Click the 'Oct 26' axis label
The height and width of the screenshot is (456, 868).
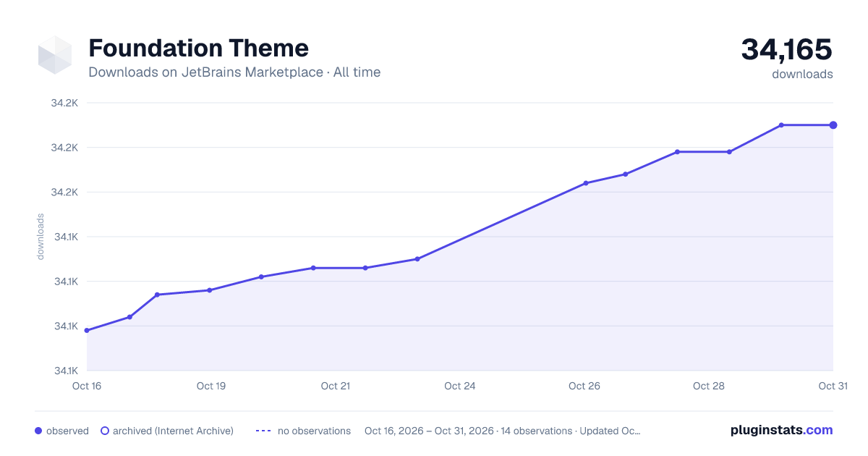(584, 386)
